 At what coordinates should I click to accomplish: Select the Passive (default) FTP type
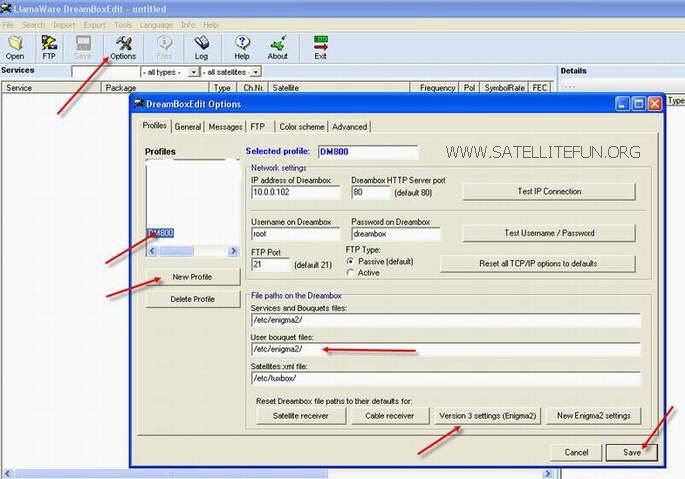350,261
